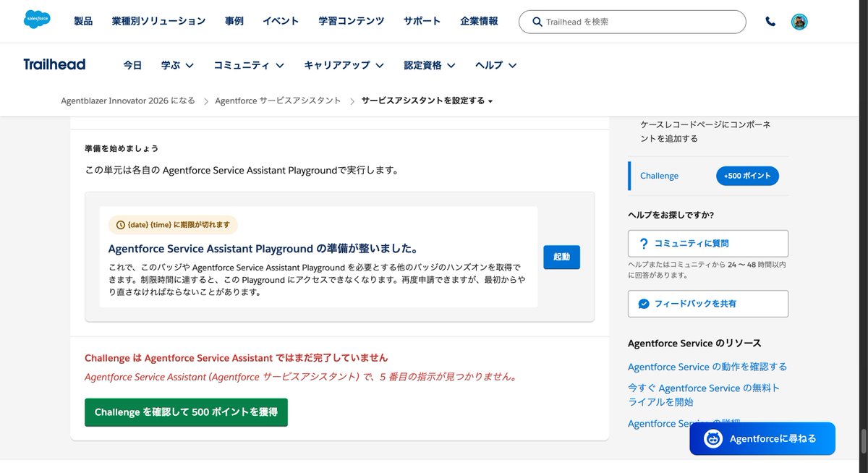Click the Salesforce cloud logo

37,20
